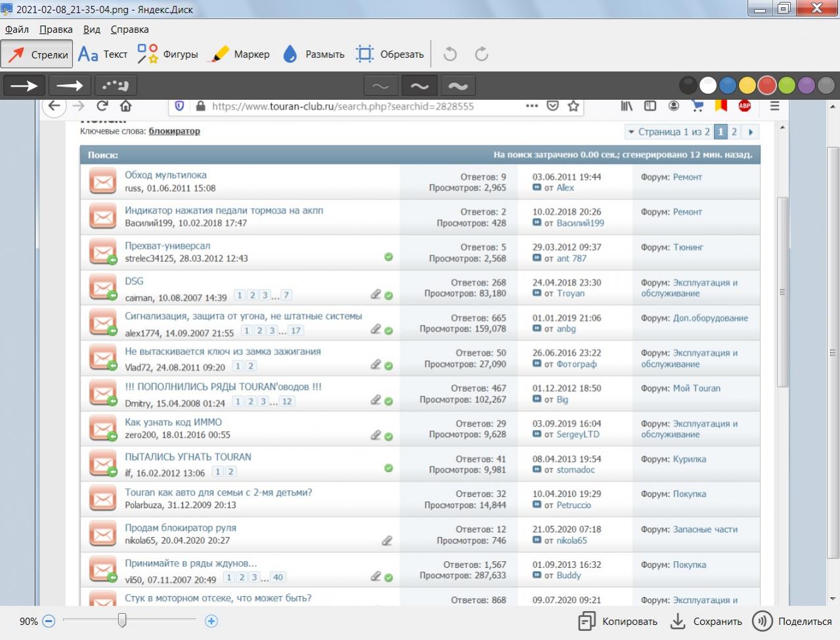This screenshot has height=640, width=840.
Task: Open the thread Прехват-универсал
Action: [167, 246]
